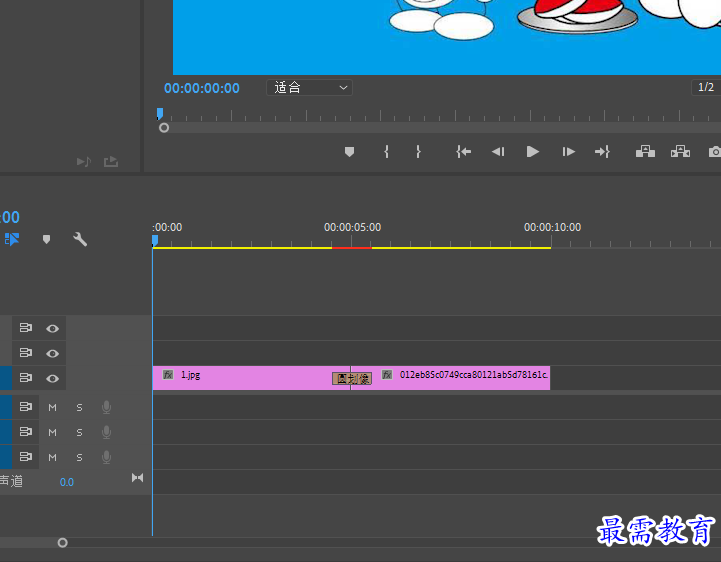Solo the third audio track

click(80, 457)
